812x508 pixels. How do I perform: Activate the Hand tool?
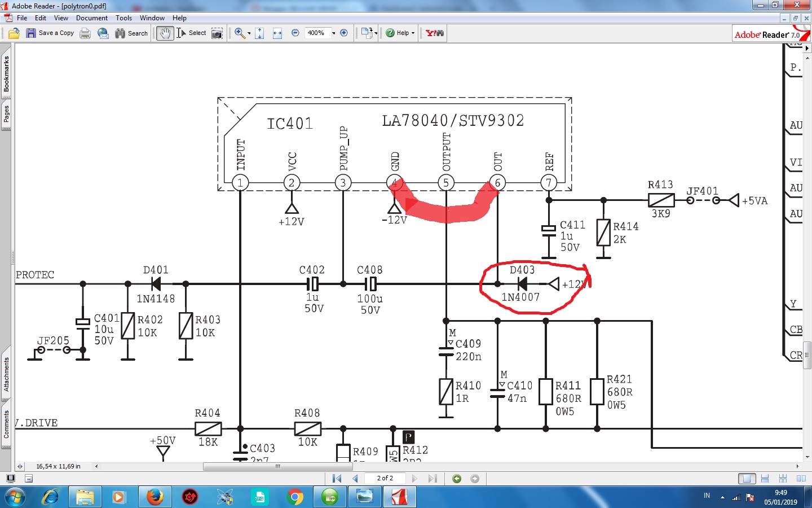165,33
